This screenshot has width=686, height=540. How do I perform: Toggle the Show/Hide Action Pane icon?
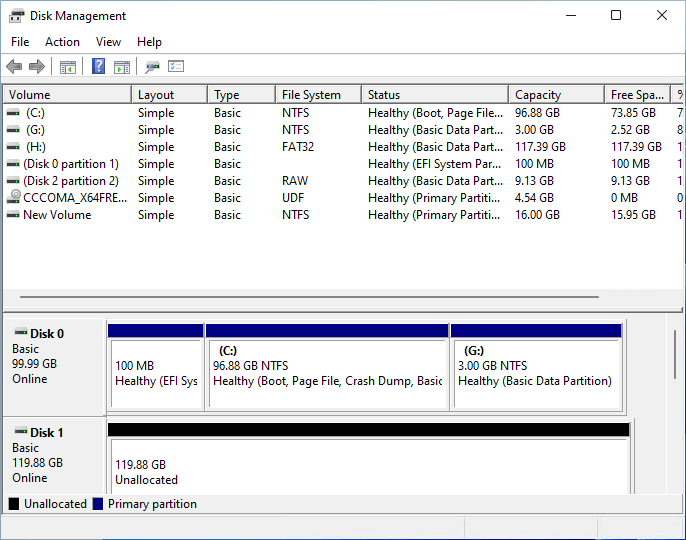pyautogui.click(x=122, y=67)
